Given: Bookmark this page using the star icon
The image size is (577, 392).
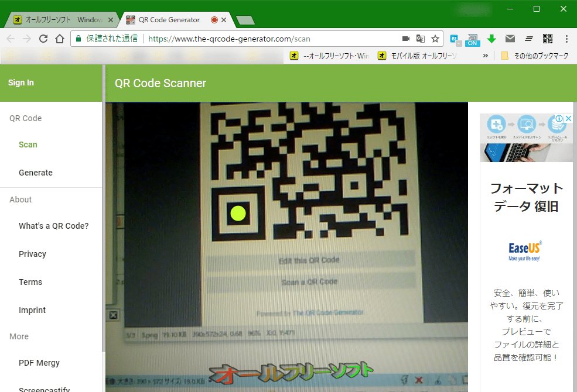Looking at the screenshot, I should tap(435, 39).
